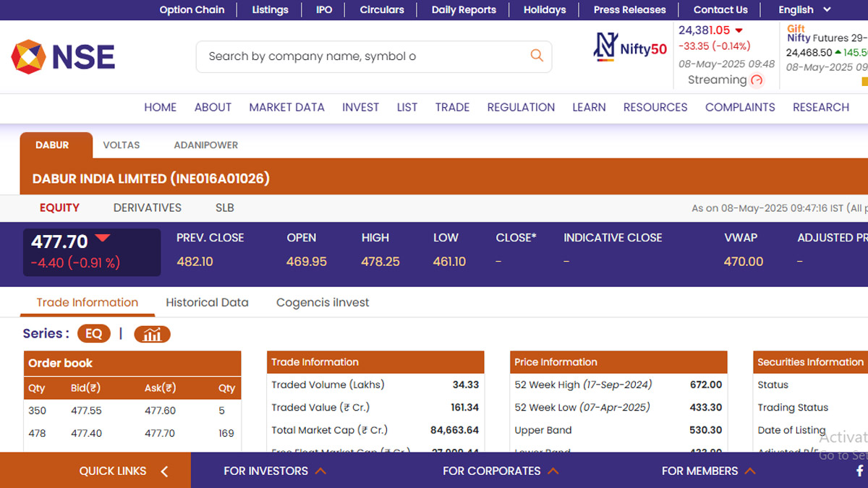This screenshot has height=488, width=868.
Task: Open the Press Releases link
Action: tap(629, 10)
